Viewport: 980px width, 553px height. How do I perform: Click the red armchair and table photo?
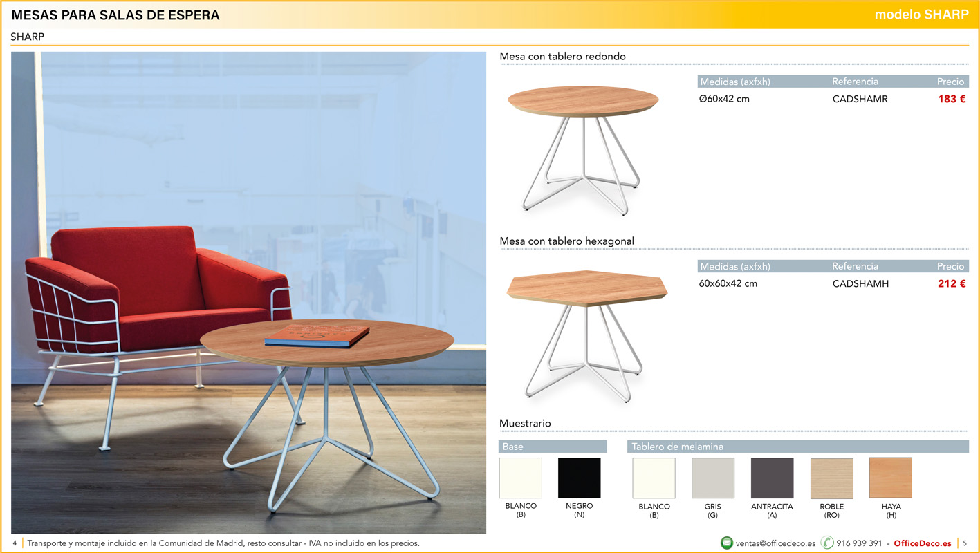248,292
